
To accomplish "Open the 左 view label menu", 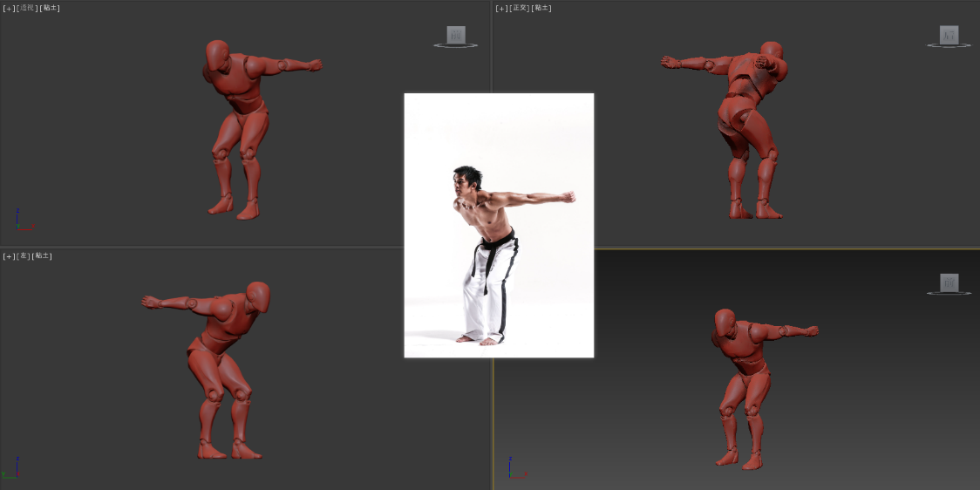I will [24, 256].
